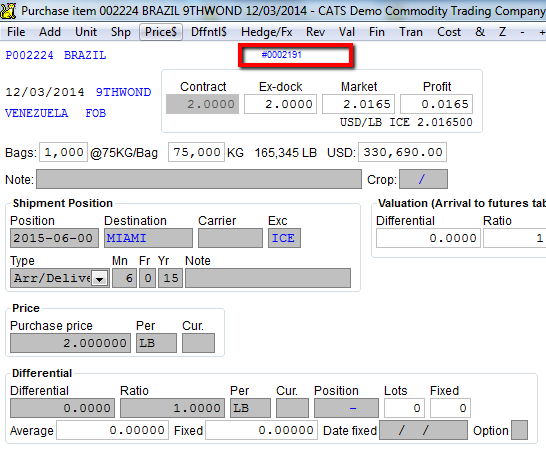Click the & menu item
This screenshot has width=546, height=450.
(480, 32)
